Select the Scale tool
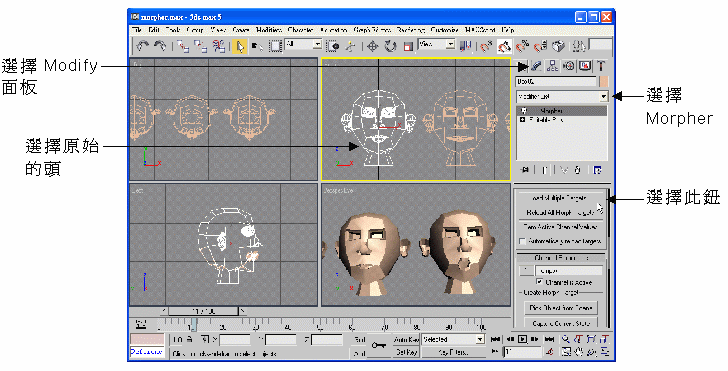The image size is (728, 371). [x=408, y=46]
